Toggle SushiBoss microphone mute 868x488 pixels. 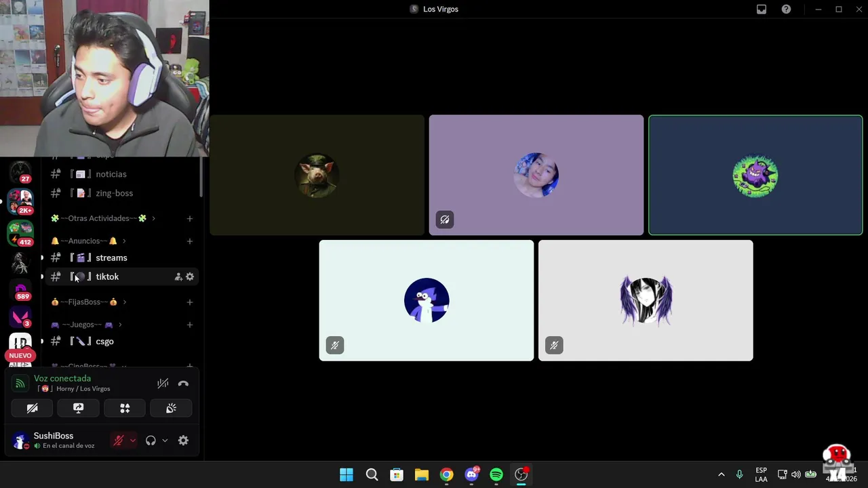tap(118, 441)
